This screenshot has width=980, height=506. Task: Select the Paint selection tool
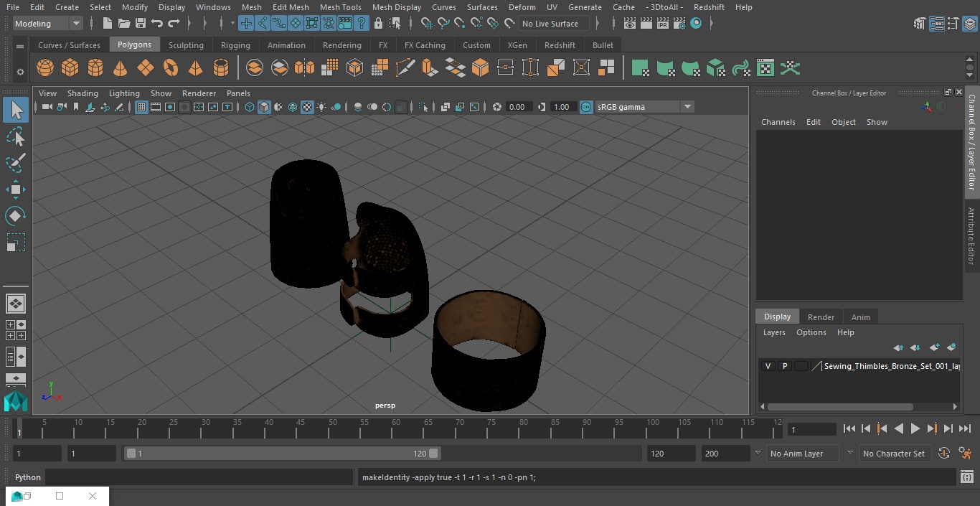(x=15, y=163)
